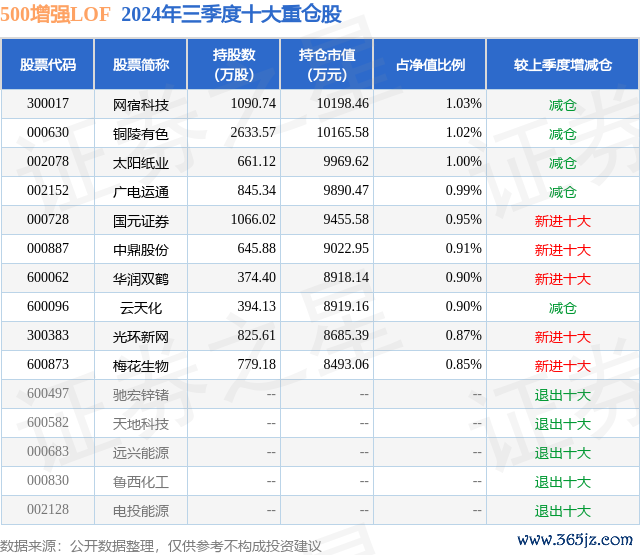Screen dimensions: 640x555
Task: Select stock name 云天化
Action: [x=141, y=308]
